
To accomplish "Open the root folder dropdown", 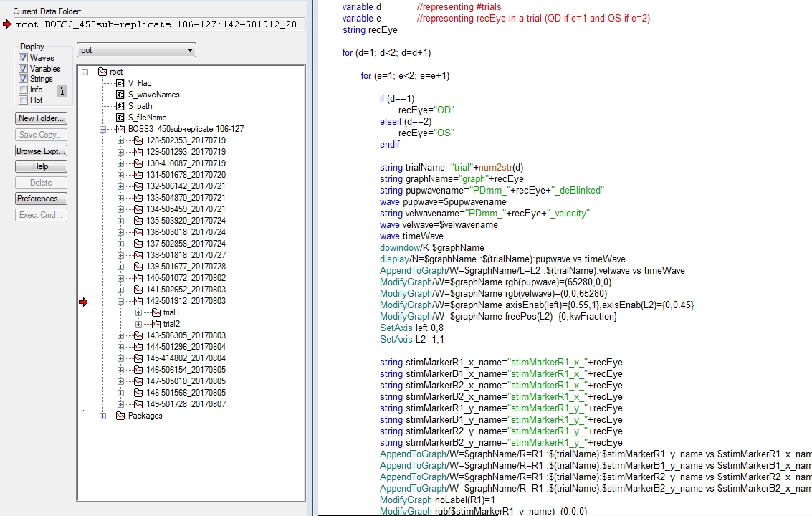I will coord(136,50).
